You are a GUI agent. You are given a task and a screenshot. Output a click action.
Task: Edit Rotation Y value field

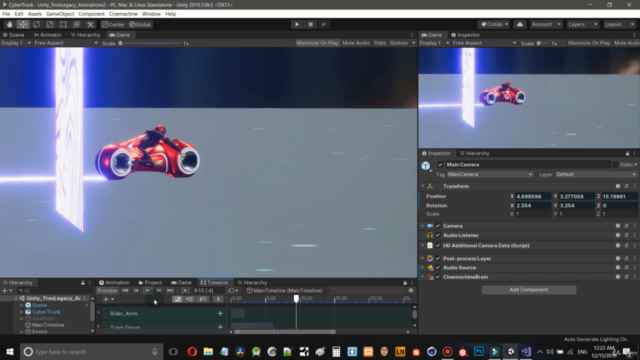click(576, 206)
